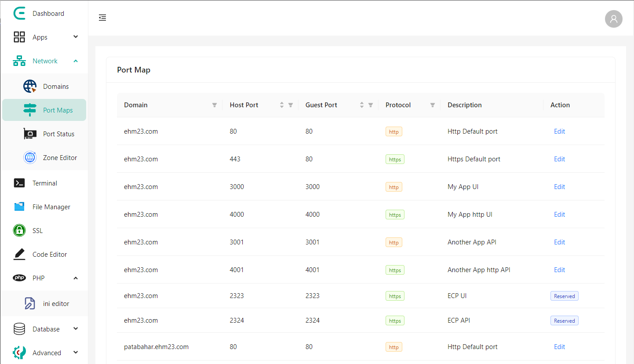Open ini editor menu item

pyautogui.click(x=56, y=304)
